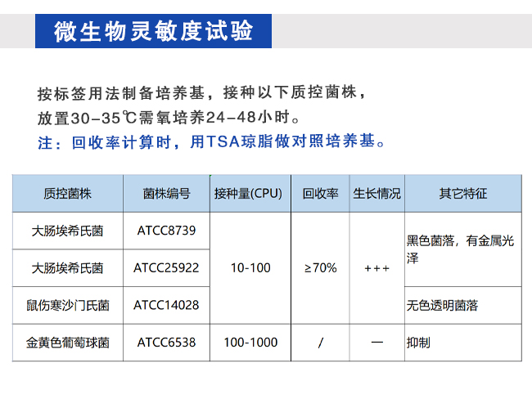Click the 质控菌株 column header
Screen dimensions: 532x417
[x=67, y=194]
